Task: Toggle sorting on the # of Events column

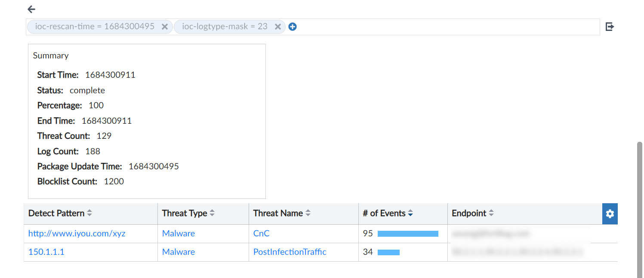Action: (x=410, y=213)
